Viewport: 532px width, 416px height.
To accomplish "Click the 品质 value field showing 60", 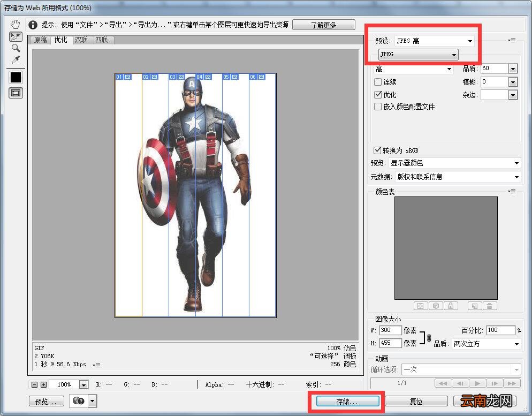I will (x=495, y=69).
